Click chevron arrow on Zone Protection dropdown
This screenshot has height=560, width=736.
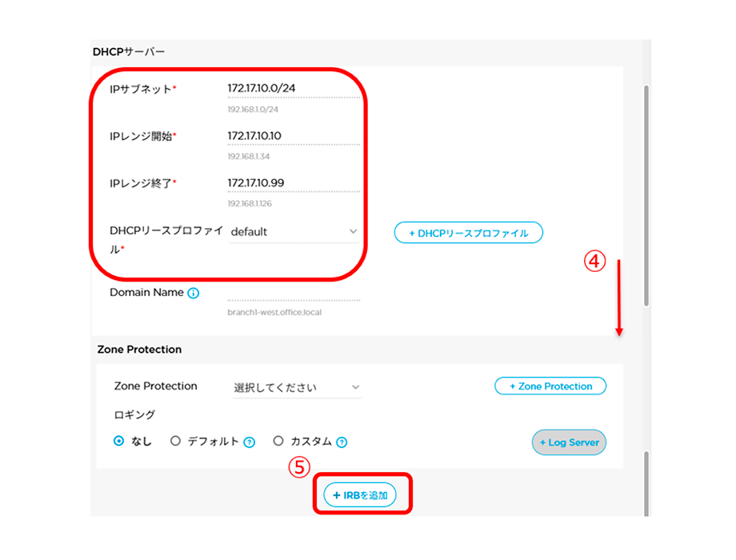pyautogui.click(x=355, y=387)
